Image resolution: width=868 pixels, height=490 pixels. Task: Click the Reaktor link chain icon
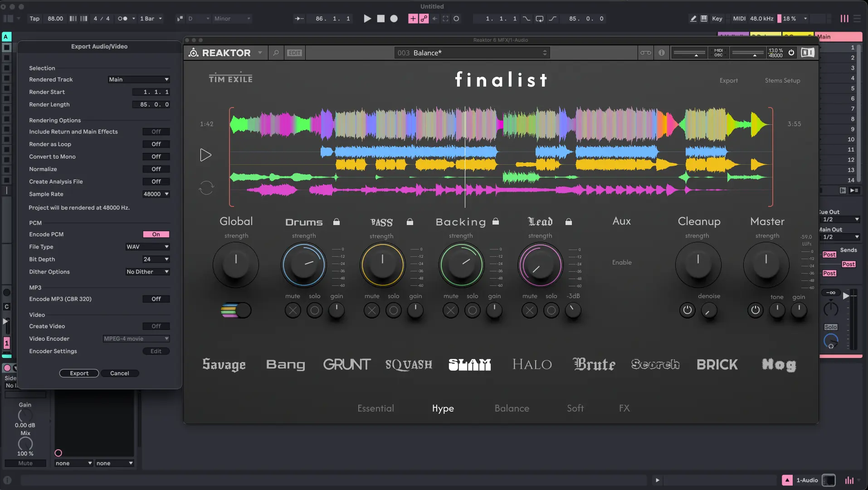tap(646, 53)
